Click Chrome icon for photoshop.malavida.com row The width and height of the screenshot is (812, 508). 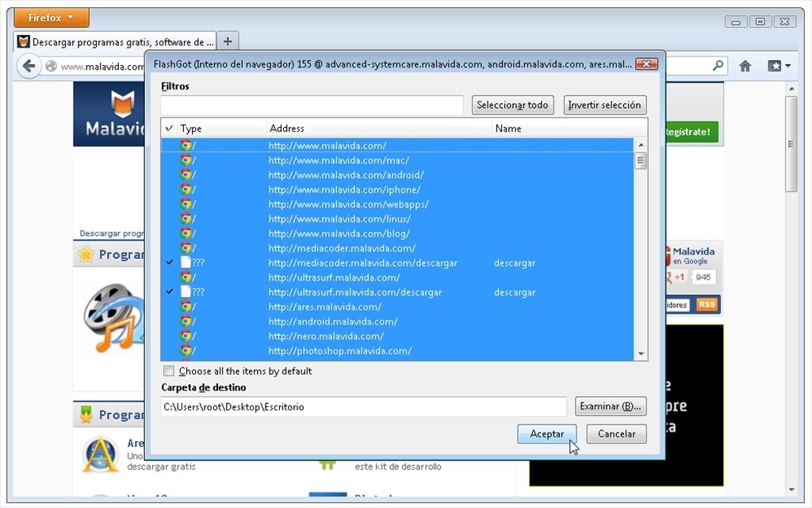pos(186,350)
